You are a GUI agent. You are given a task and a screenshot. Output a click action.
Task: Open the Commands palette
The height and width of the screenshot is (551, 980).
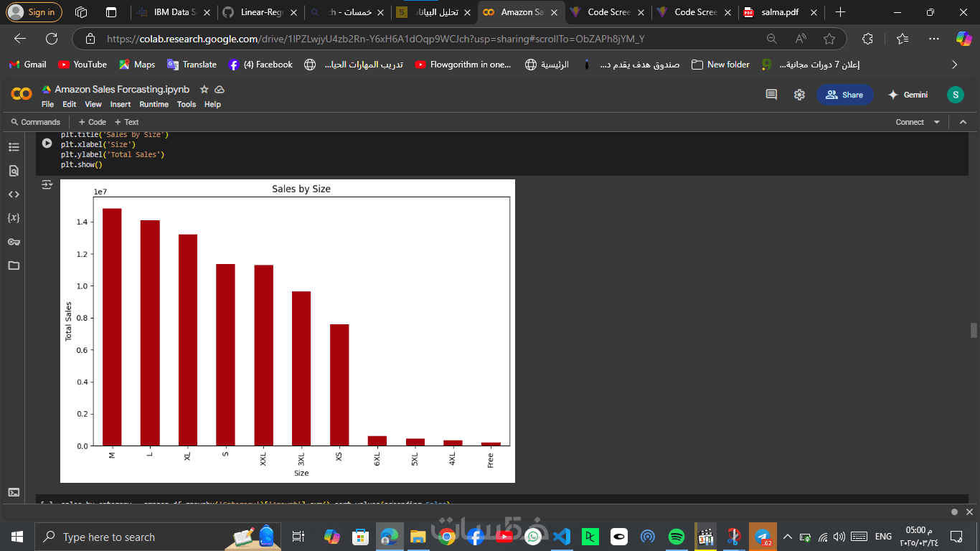34,122
